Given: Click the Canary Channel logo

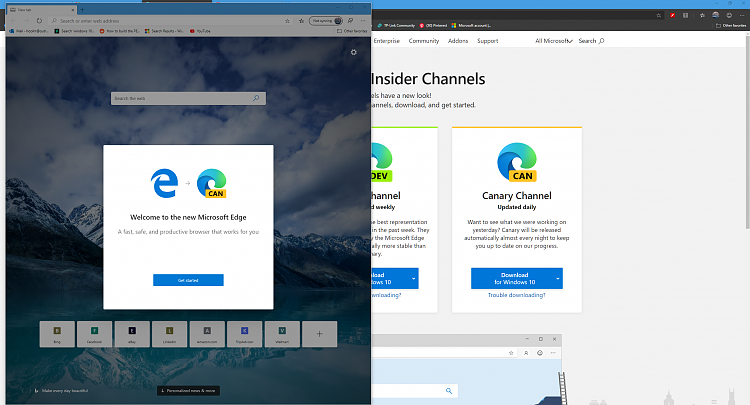Looking at the screenshot, I should (517, 162).
